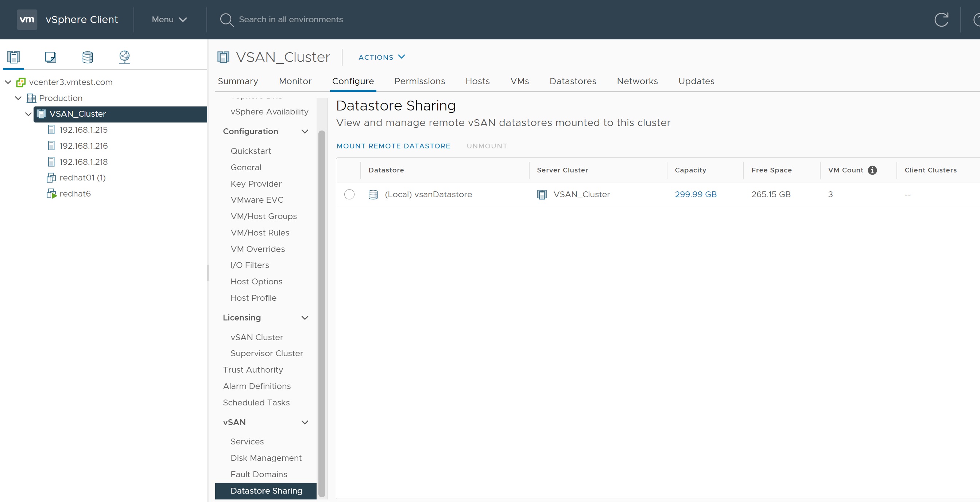Sort by the Free Space column header

[771, 170]
